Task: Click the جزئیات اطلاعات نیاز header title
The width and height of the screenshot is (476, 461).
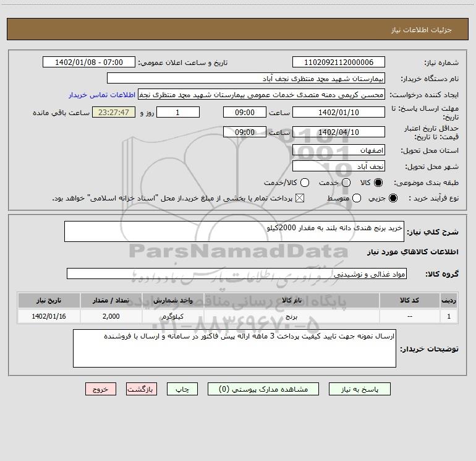Action: point(422,30)
